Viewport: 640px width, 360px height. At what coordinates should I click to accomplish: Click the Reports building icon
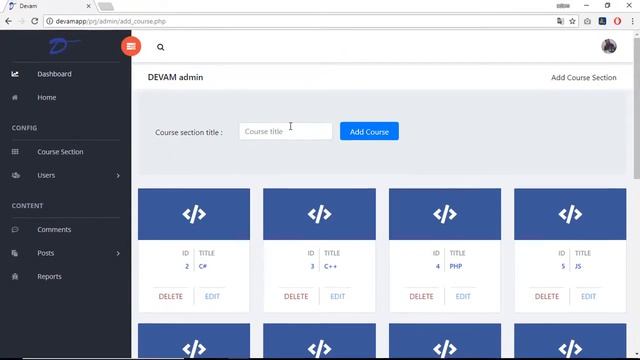pyautogui.click(x=15, y=276)
